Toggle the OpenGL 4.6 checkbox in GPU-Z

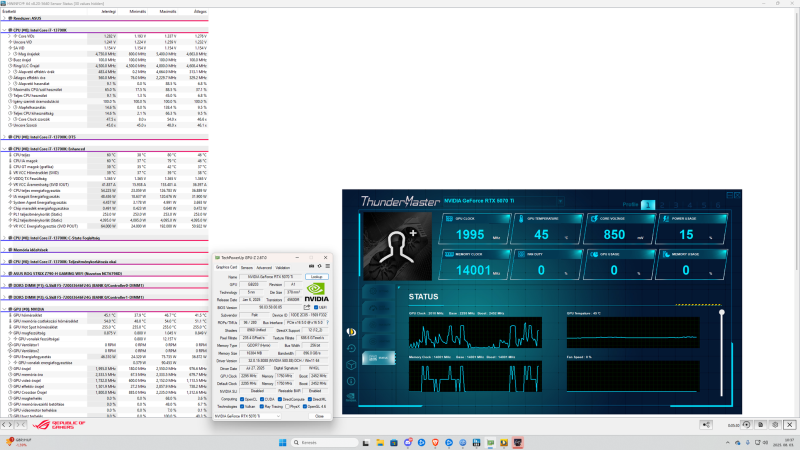click(x=305, y=406)
